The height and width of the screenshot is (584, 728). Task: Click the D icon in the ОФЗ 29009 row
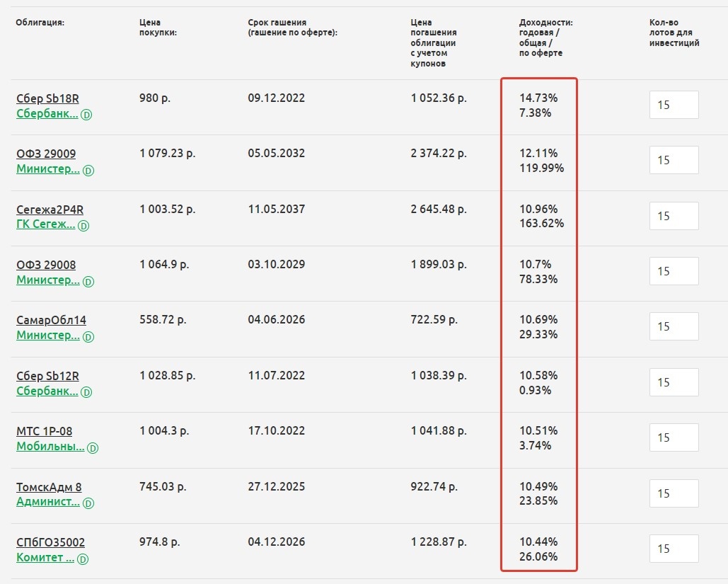point(88,170)
